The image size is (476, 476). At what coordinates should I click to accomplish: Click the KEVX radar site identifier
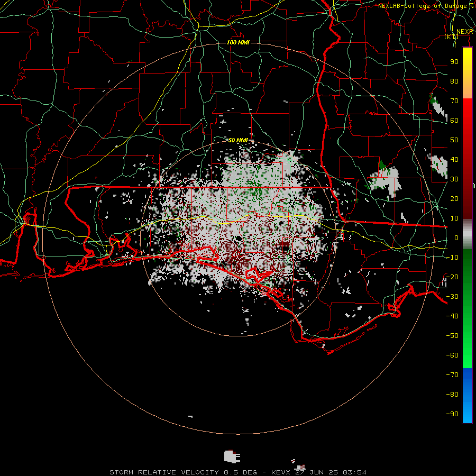281,472
